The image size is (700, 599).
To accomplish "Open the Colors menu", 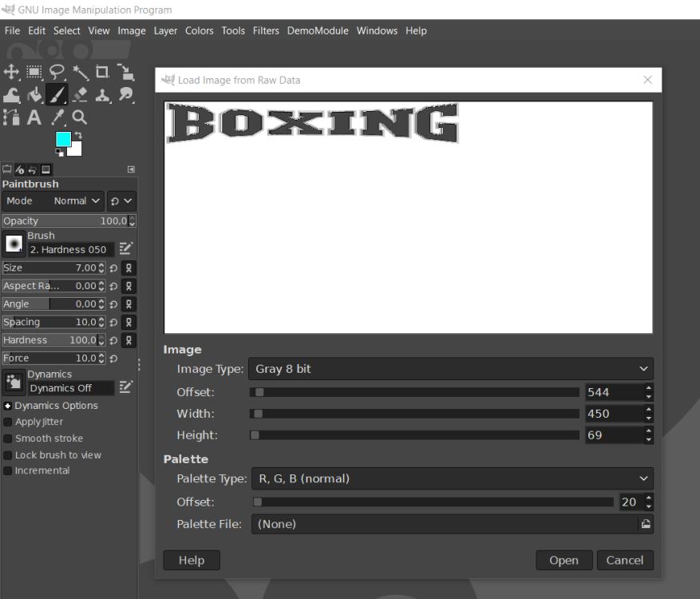I will click(199, 30).
